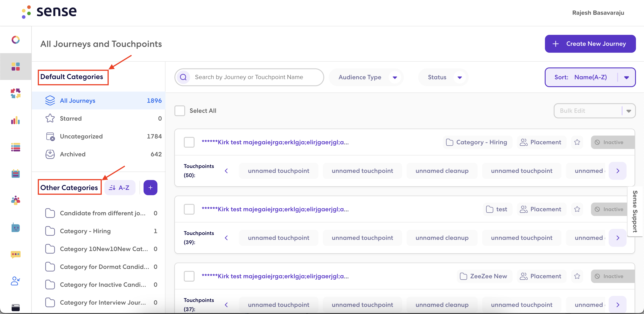Sort other categories with A-Z button
This screenshot has width=644, height=314.
(120, 188)
